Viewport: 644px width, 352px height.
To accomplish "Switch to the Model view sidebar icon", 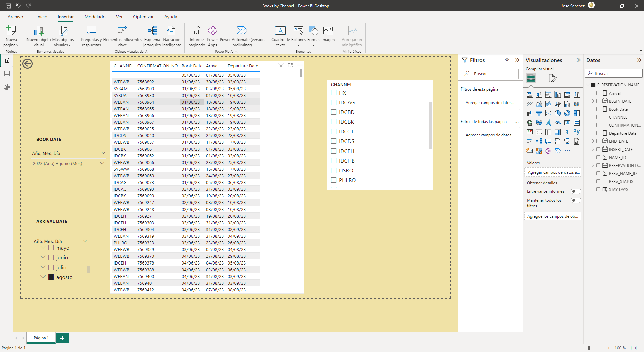I will click(x=7, y=87).
